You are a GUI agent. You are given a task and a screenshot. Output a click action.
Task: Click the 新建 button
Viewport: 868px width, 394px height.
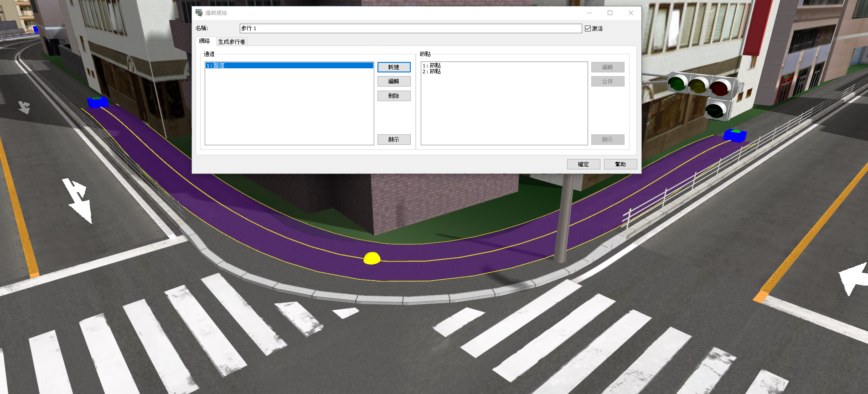tap(394, 67)
